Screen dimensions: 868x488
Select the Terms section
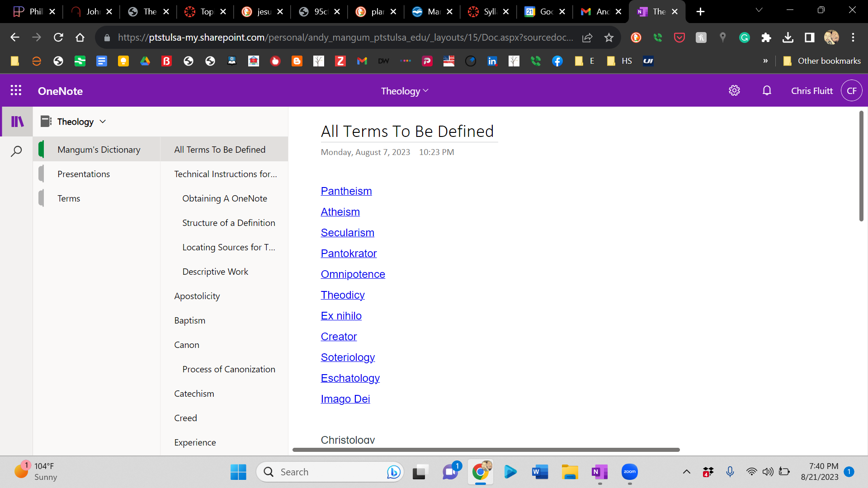69,198
